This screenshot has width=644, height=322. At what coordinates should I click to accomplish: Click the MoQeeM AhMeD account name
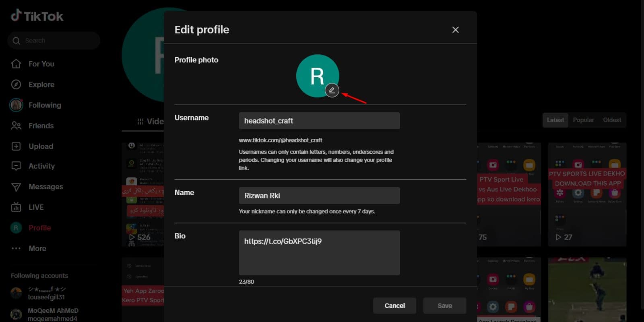pyautogui.click(x=53, y=311)
